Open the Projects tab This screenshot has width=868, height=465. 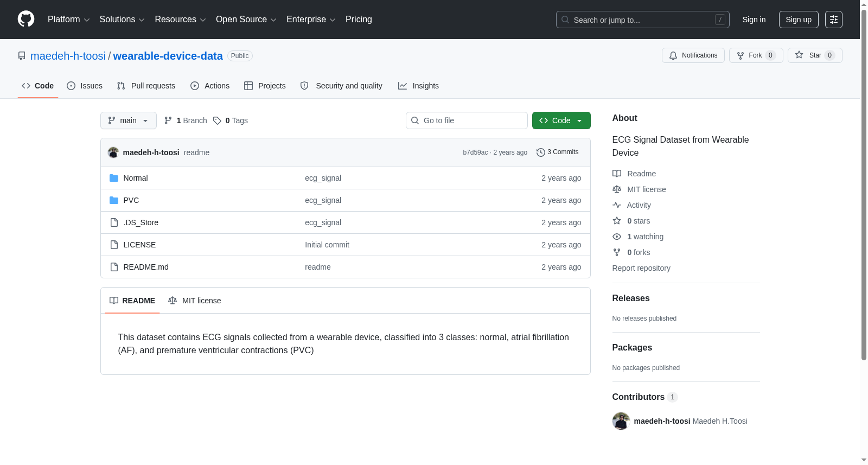click(x=265, y=86)
